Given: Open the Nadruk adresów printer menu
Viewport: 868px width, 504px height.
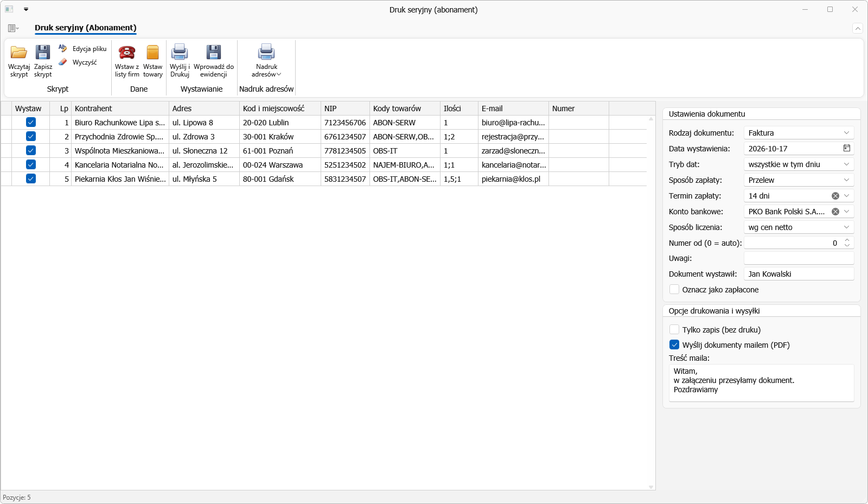Looking at the screenshot, I should point(266,60).
